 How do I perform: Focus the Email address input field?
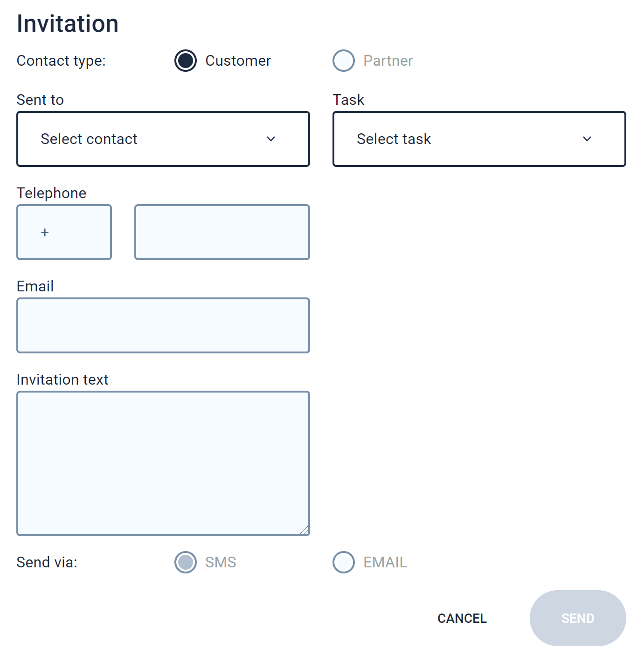click(x=163, y=325)
